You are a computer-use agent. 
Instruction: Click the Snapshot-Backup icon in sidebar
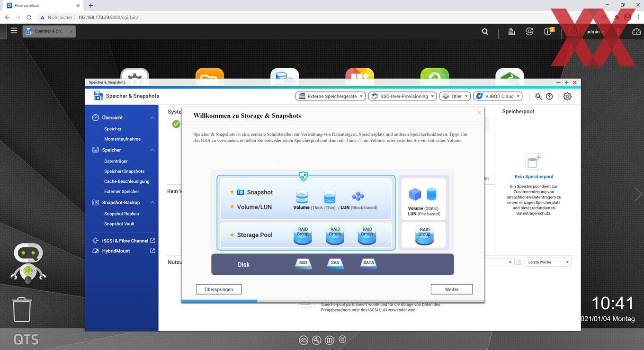[96, 202]
